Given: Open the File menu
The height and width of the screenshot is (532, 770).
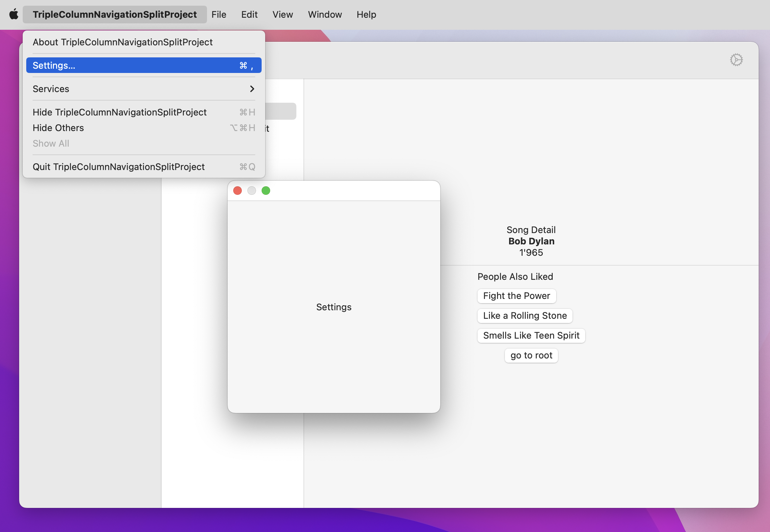Looking at the screenshot, I should pos(219,15).
